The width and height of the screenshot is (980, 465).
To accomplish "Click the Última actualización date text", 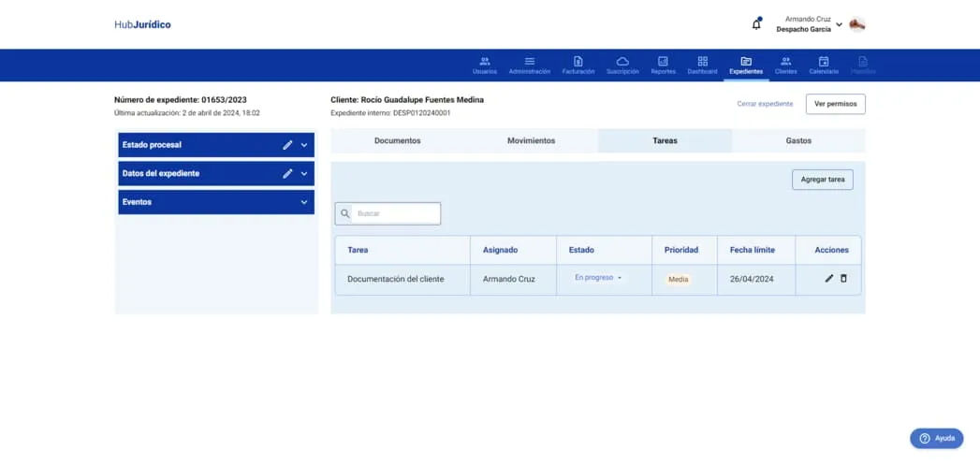I will 187,113.
